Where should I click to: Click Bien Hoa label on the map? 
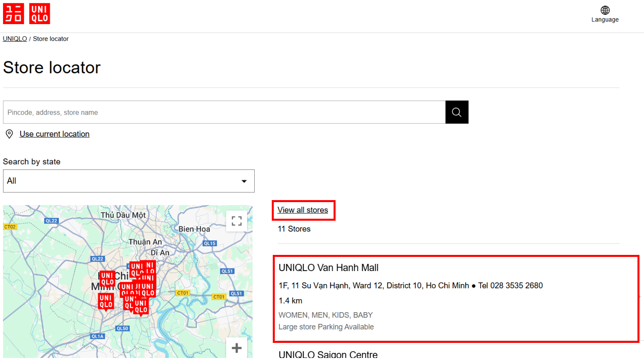click(194, 229)
